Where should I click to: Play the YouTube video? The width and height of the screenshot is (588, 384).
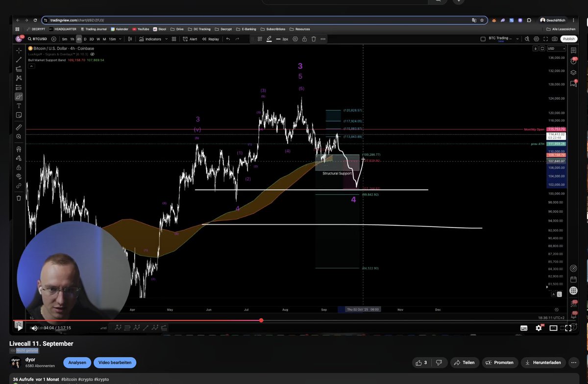(x=20, y=328)
